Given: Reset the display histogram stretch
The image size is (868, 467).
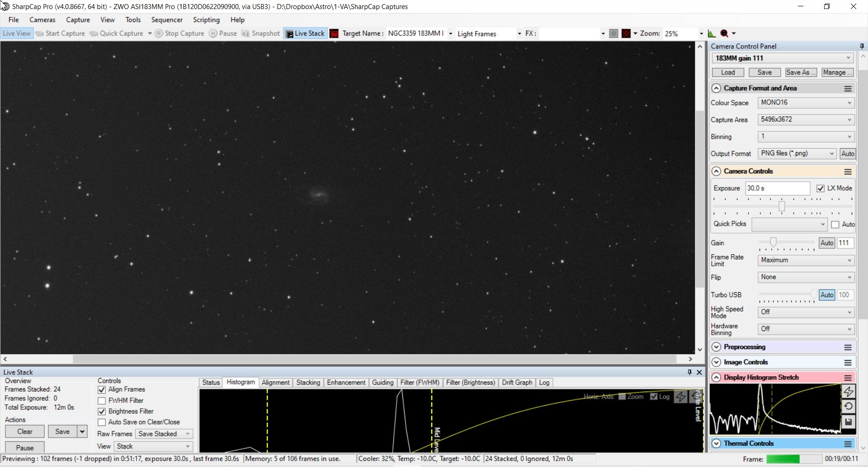Looking at the screenshot, I should pyautogui.click(x=848, y=406).
